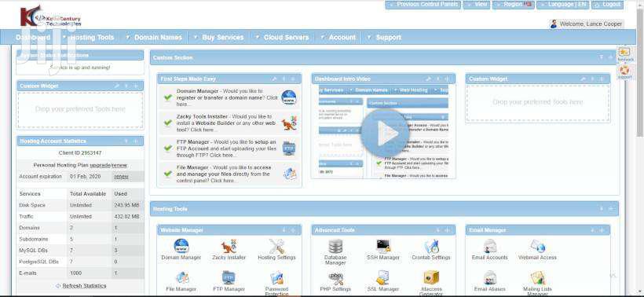The height and width of the screenshot is (297, 644).
Task: Open Database Manager icon
Action: tap(335, 246)
